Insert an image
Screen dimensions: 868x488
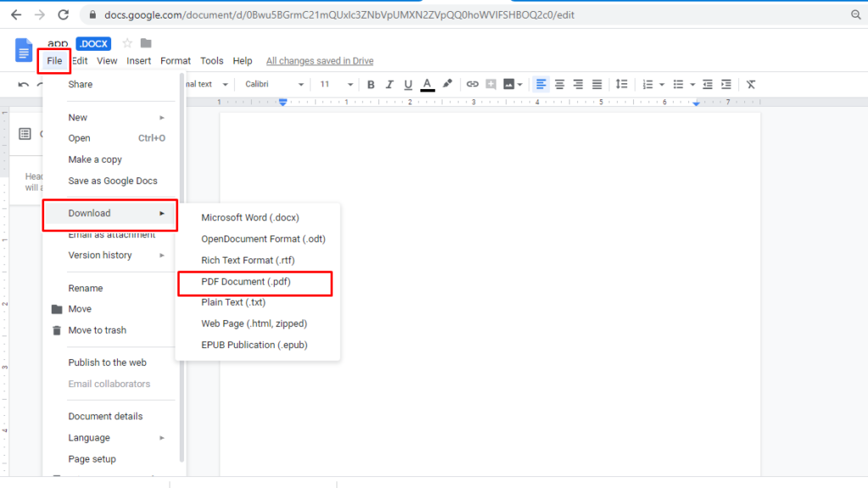509,84
